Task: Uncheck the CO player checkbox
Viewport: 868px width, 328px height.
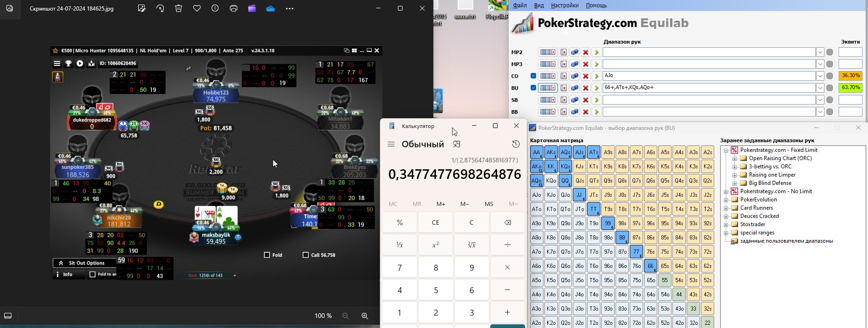Action: 533,76
